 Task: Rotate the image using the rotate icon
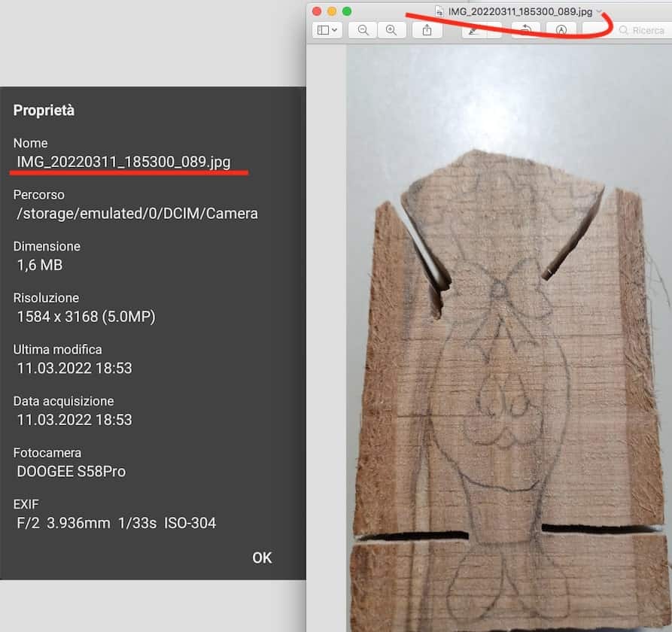tap(526, 30)
